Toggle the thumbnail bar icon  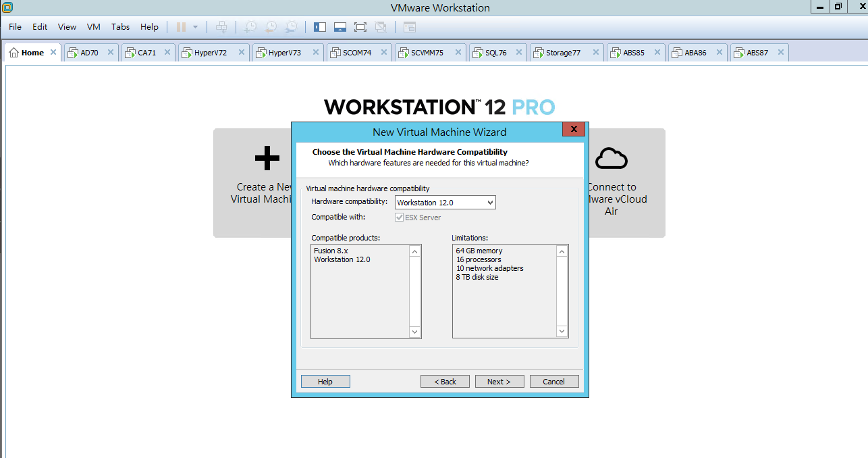coord(340,27)
